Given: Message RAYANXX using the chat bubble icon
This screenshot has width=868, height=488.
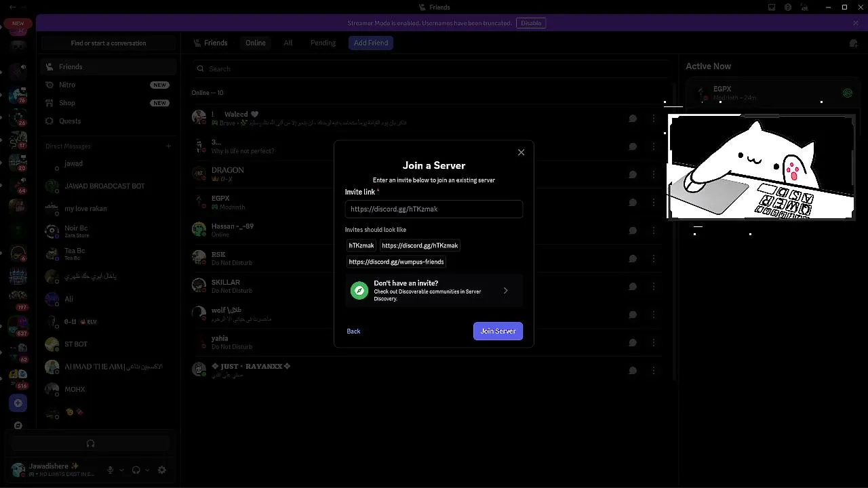Looking at the screenshot, I should pos(633,371).
